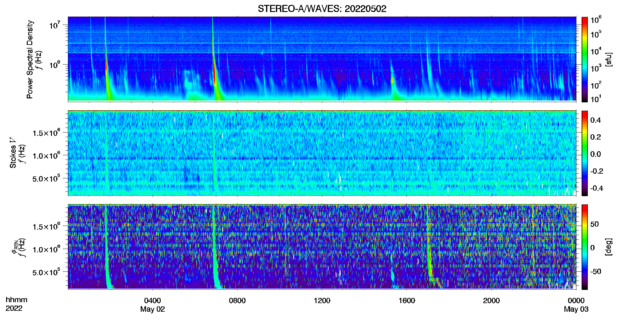Click the plot title STEREO-A/WAVES: 20220502
The height and width of the screenshot is (332, 644).
322,9
